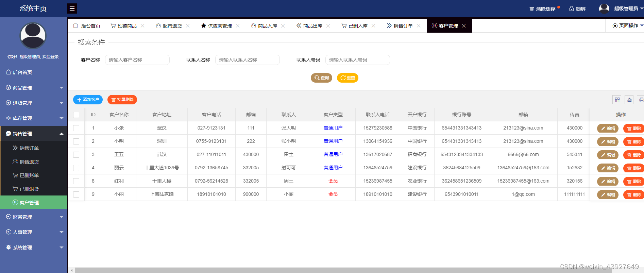The width and height of the screenshot is (644, 273).
Task: Open 后台首页 in the sidebar
Action: click(34, 72)
